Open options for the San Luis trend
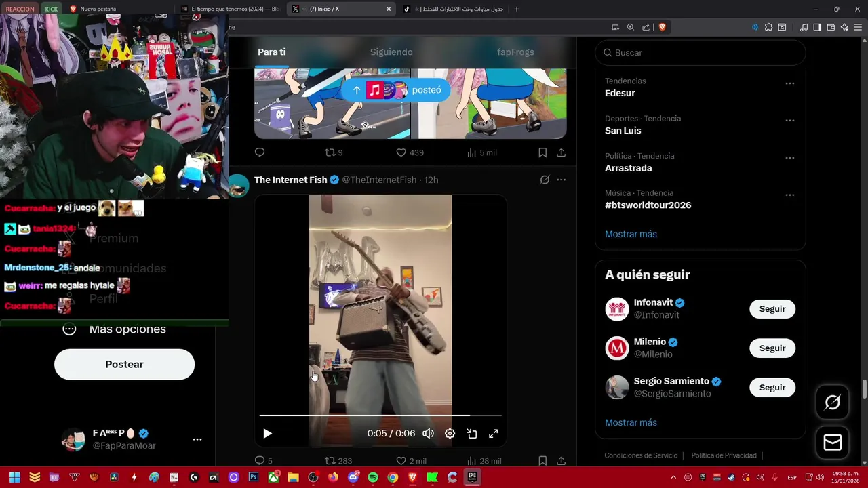This screenshot has height=488, width=868. (x=790, y=121)
